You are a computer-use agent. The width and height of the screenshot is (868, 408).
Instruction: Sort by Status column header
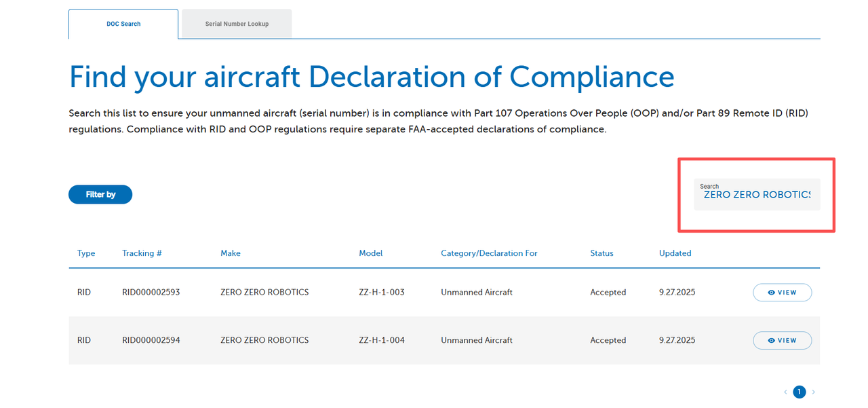click(x=601, y=253)
